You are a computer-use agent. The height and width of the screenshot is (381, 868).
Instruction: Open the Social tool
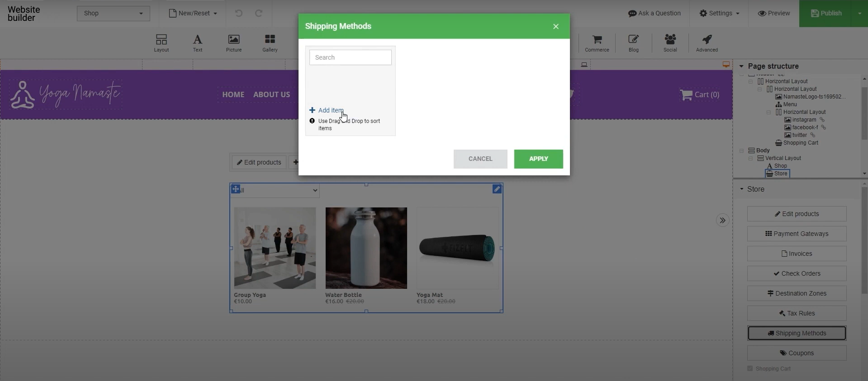670,43
